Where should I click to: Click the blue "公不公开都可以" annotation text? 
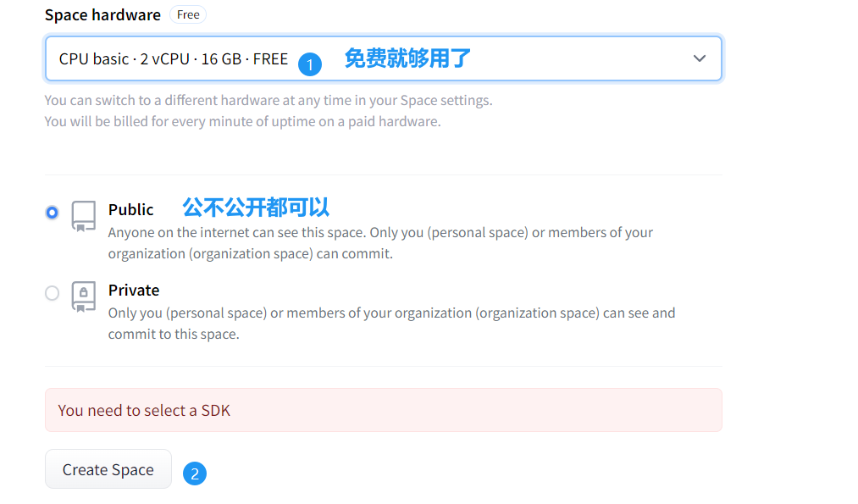tap(256, 207)
